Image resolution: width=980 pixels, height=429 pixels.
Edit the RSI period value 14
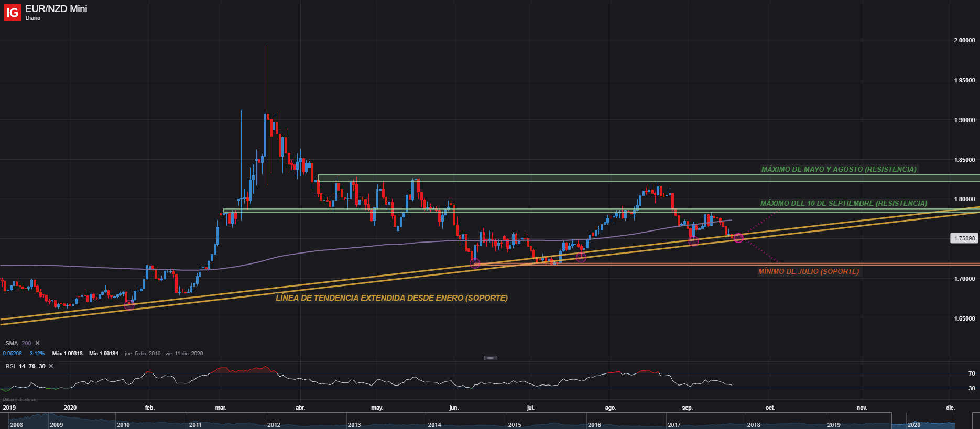22,366
